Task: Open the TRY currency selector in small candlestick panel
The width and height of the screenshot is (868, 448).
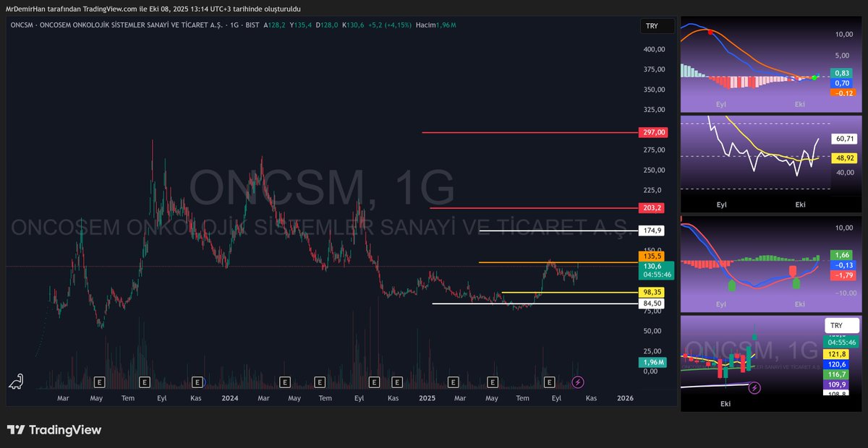Action: pos(842,325)
